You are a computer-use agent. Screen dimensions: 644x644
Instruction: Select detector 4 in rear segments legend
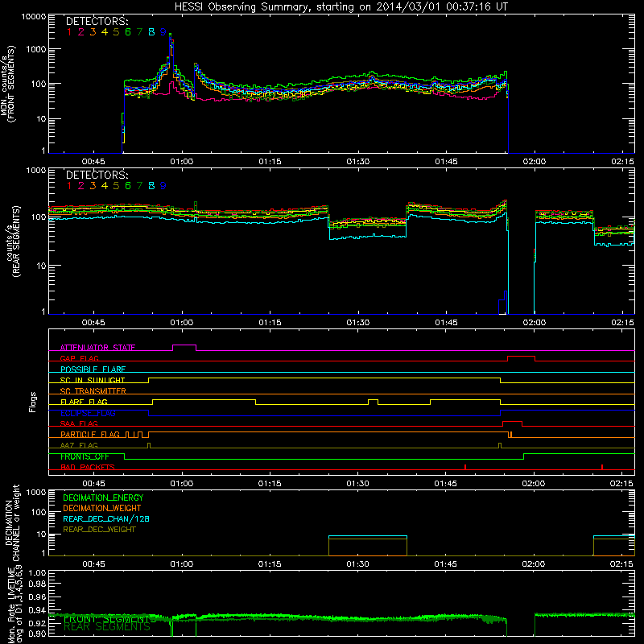pyautogui.click(x=105, y=186)
